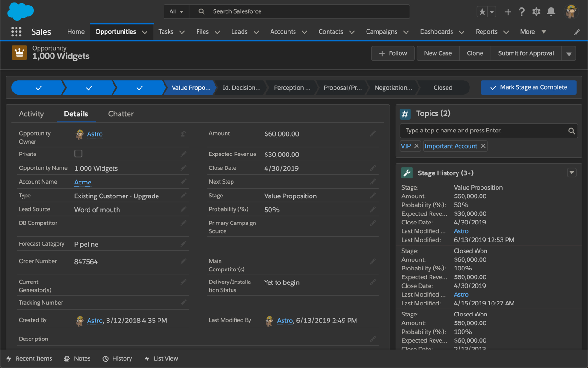Click Mark Stage as Complete
Image resolution: width=588 pixels, height=368 pixels.
click(x=529, y=87)
